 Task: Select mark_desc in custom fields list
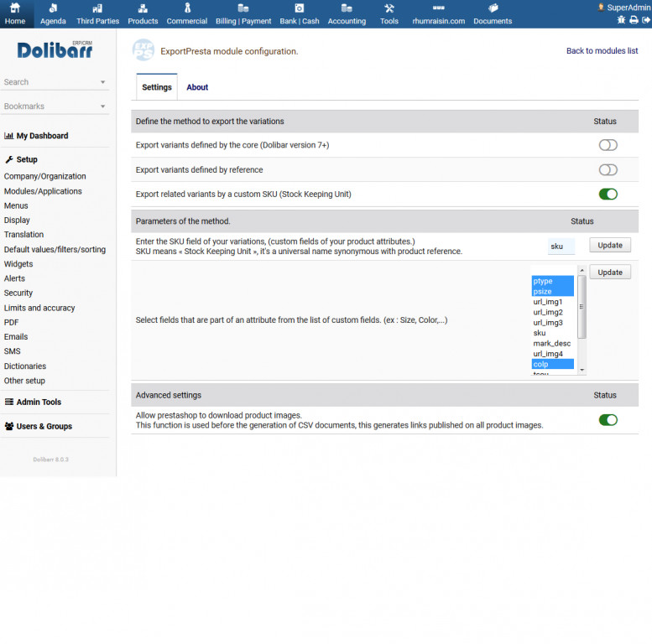coord(553,343)
